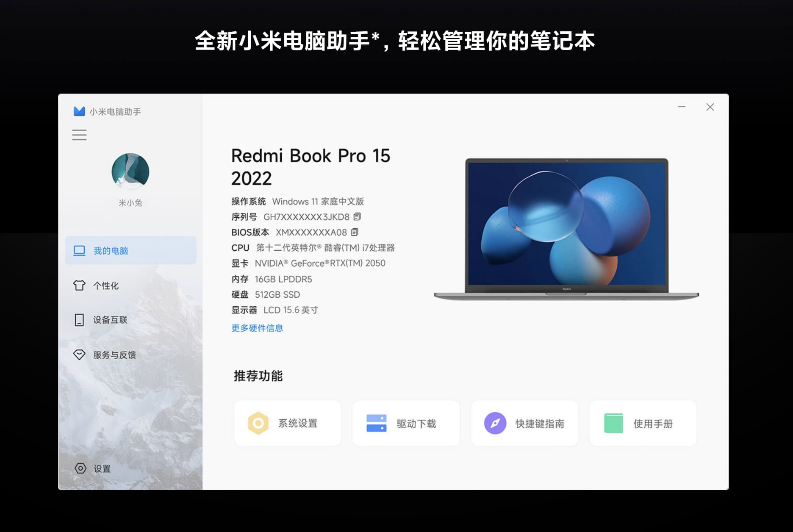Screen dimensions: 793x532
Task: Open the 驱动下载 card
Action: click(406, 423)
